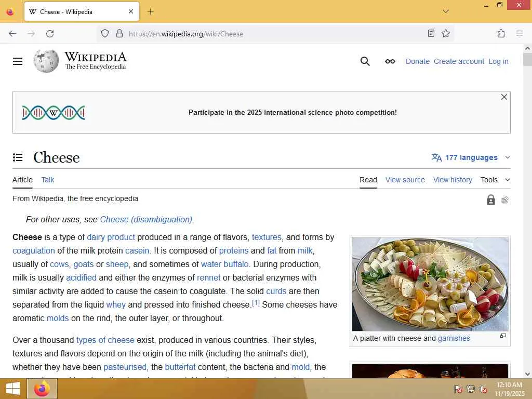The height and width of the screenshot is (399, 532).
Task: Follow the textures link
Action: click(x=267, y=237)
